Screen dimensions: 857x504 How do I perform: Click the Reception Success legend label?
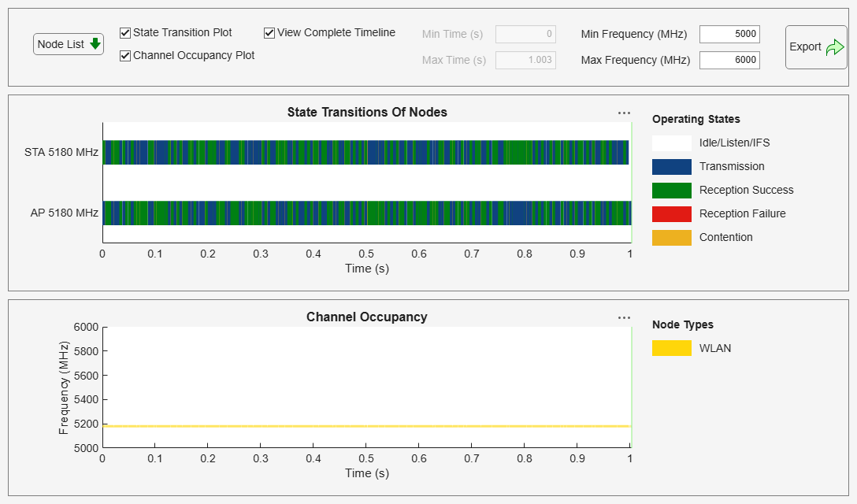click(747, 191)
